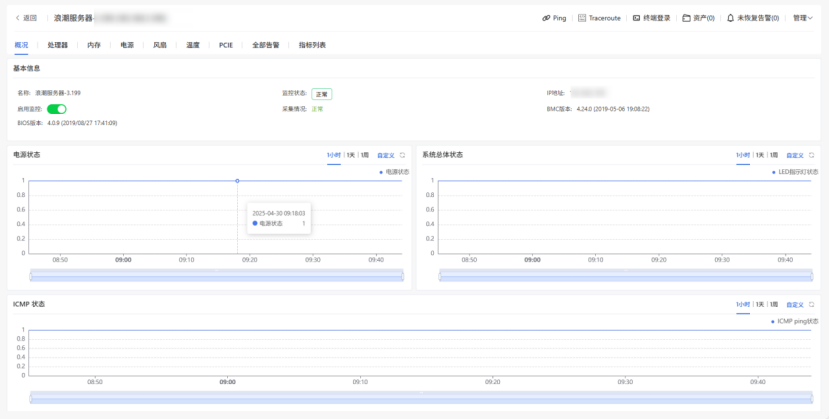Click tooltip timestamp 2025-04-30 09:18:03

pyautogui.click(x=278, y=213)
